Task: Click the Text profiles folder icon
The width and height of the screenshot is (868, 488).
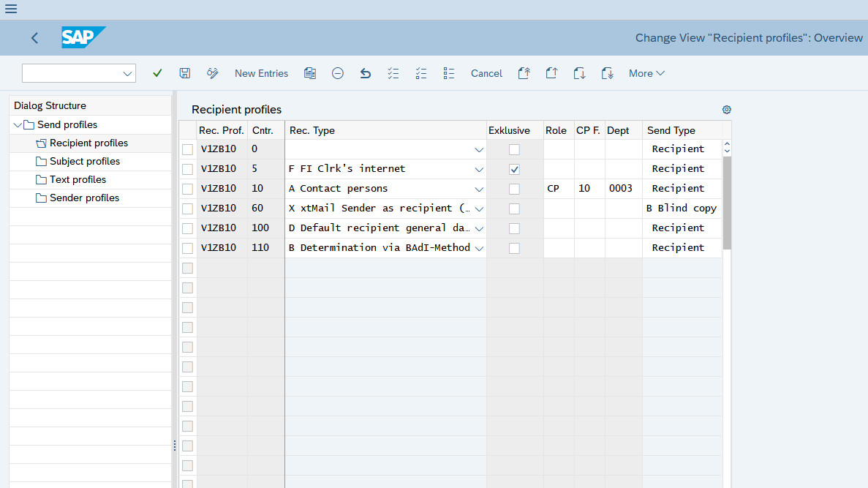Action: [x=41, y=179]
